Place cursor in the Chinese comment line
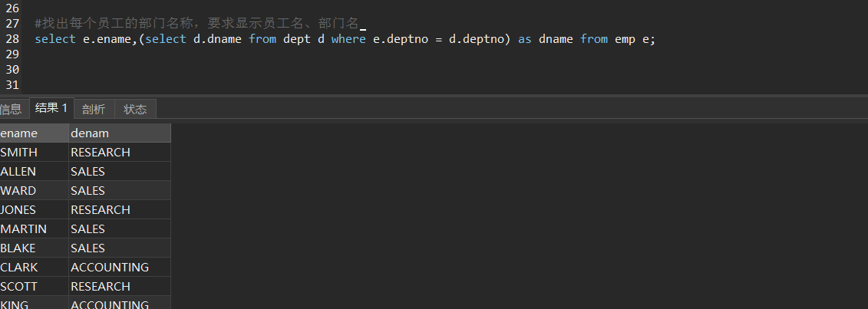 197,23
